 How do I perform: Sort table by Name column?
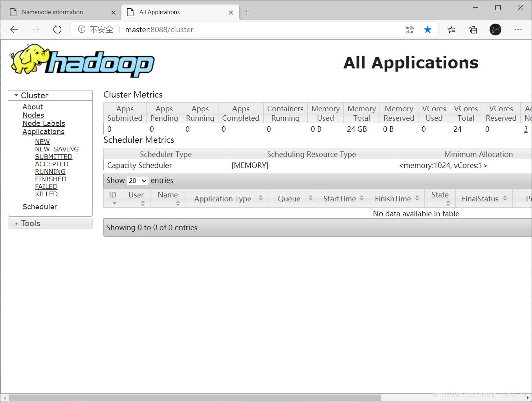click(x=168, y=198)
